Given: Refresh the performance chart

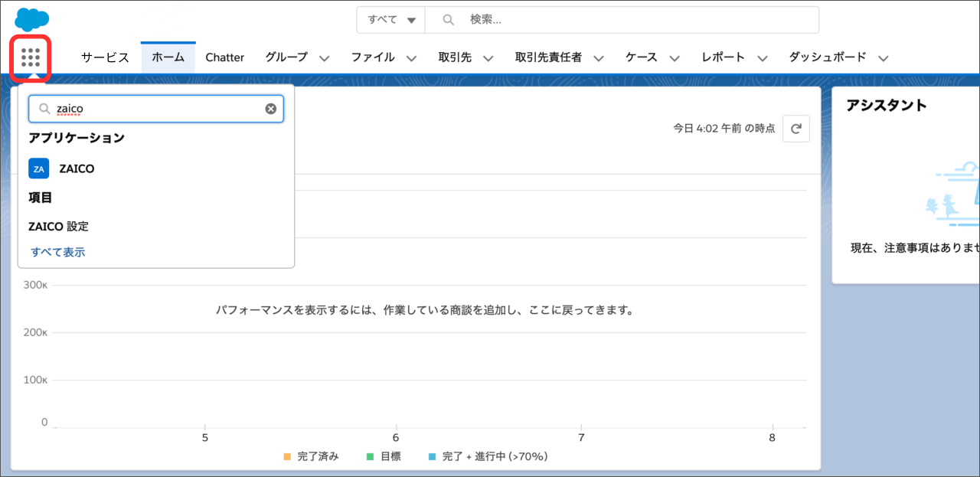Looking at the screenshot, I should [x=796, y=129].
